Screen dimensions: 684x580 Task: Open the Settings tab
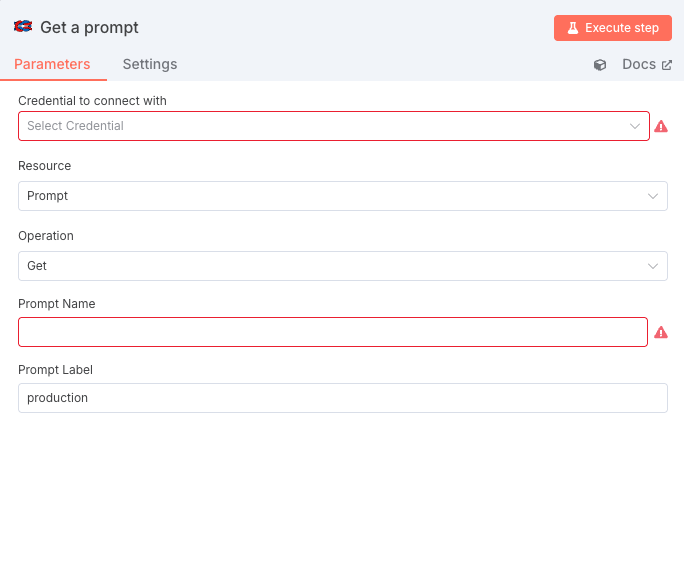150,64
